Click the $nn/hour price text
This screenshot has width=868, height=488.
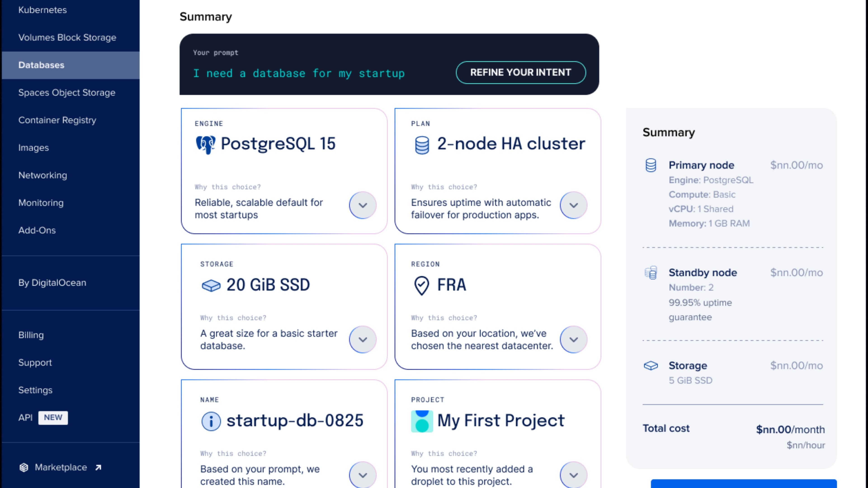pos(806,445)
